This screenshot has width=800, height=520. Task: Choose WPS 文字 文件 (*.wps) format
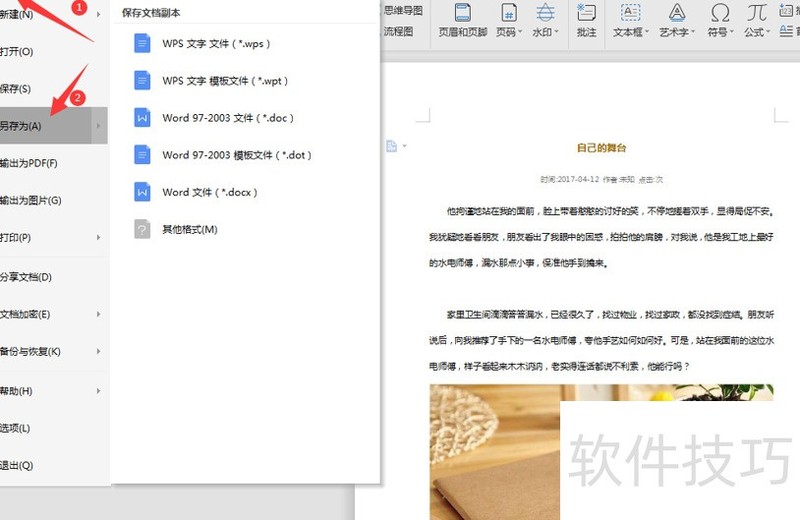(216, 44)
